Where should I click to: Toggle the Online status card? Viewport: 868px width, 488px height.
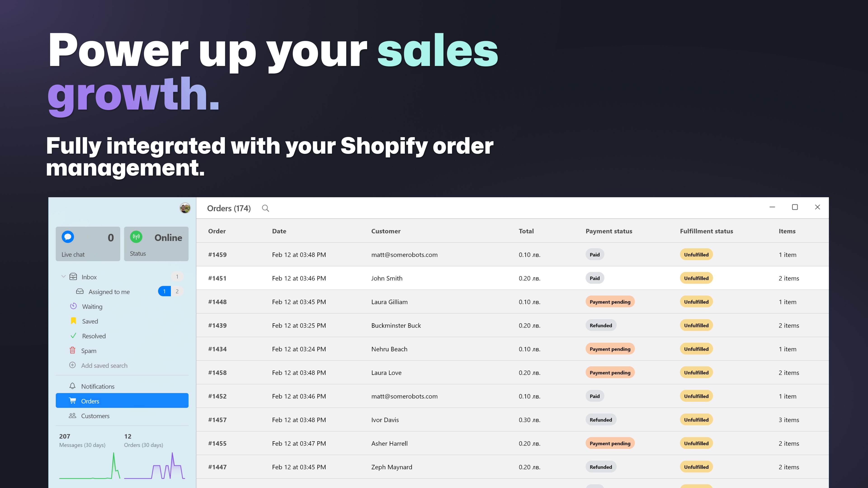click(x=156, y=244)
